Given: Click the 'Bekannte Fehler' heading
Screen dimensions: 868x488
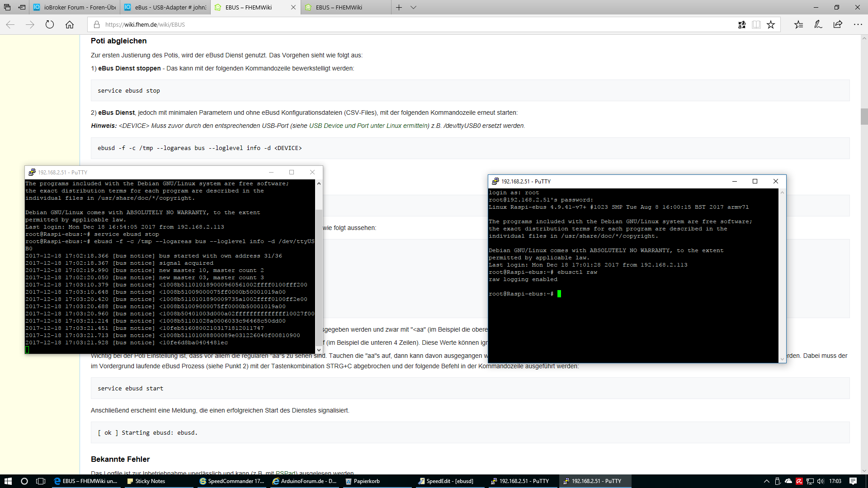Looking at the screenshot, I should pyautogui.click(x=120, y=459).
